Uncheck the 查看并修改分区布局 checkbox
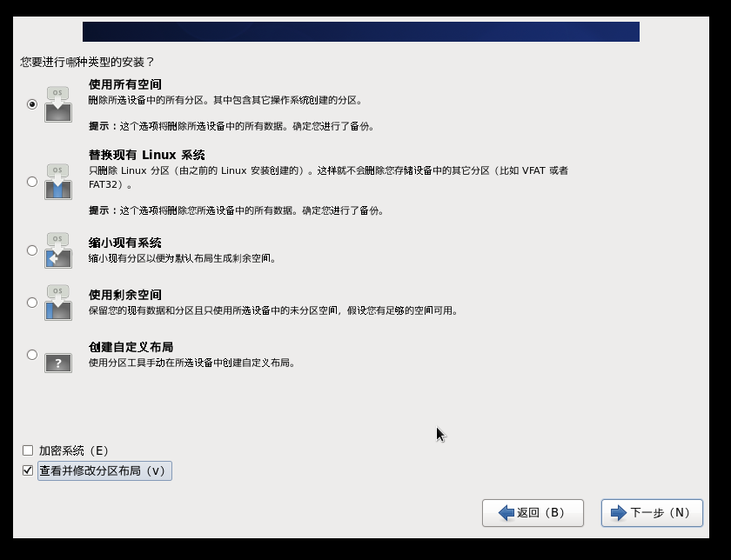Viewport: 731px width, 560px height. point(28,470)
